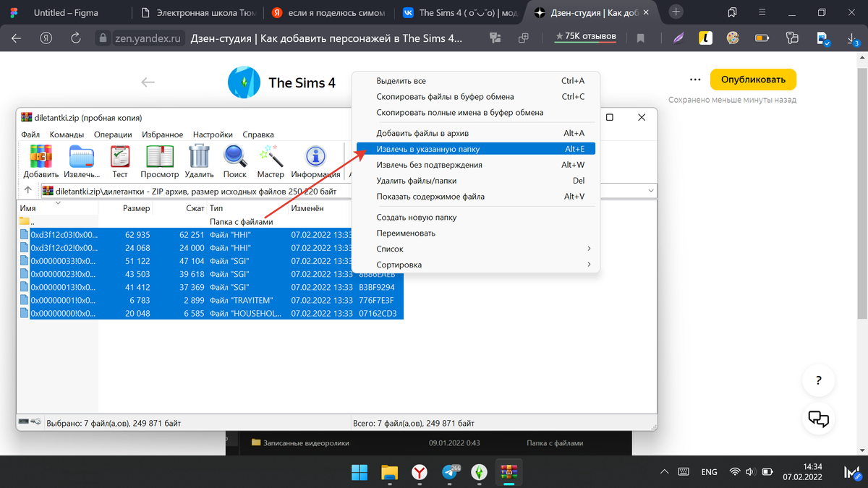Screen dimensions: 868x488
Task: Go back with the browser back arrow
Action: pyautogui.click(x=16, y=38)
